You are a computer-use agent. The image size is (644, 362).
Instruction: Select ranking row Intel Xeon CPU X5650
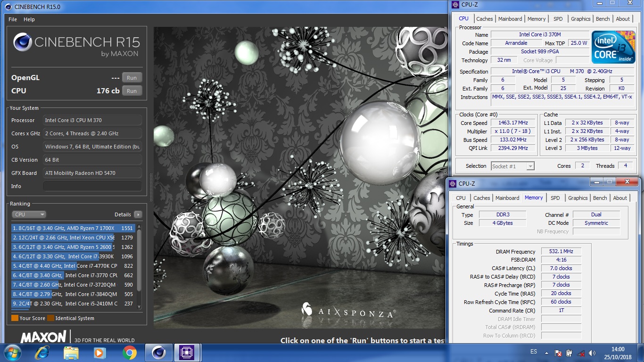[x=73, y=238]
